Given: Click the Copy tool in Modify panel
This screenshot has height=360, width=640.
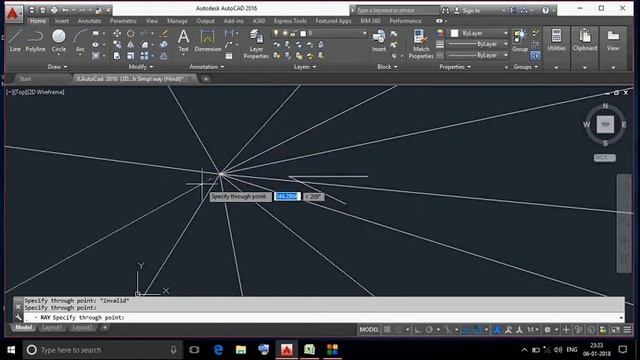Looking at the screenshot, I should click(117, 44).
